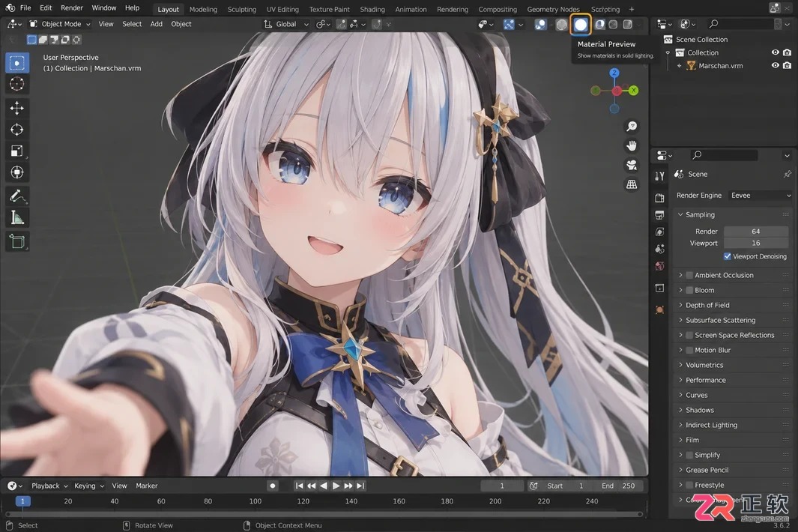Open the Object Mode dropdown
This screenshot has height=532, width=798.
tap(59, 24)
